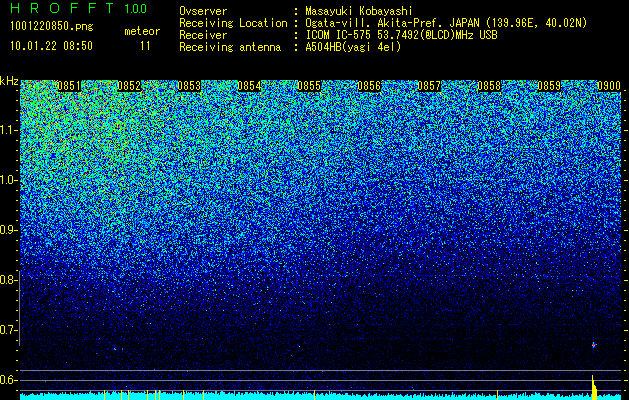Screen dimensions: 629x400
Task: Select the Ogata-vill. Akita-Pref. JAPAN location text
Action: [446, 23]
